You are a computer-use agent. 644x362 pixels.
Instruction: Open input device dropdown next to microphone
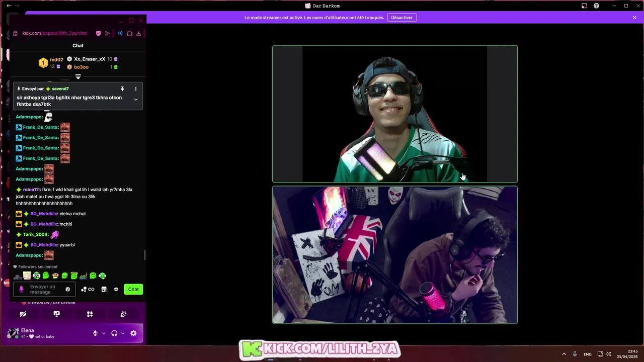pyautogui.click(x=104, y=333)
